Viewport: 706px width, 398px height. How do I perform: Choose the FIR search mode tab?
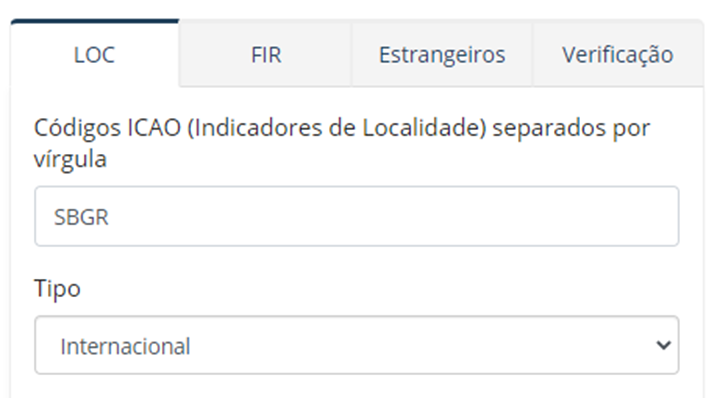pyautogui.click(x=266, y=54)
